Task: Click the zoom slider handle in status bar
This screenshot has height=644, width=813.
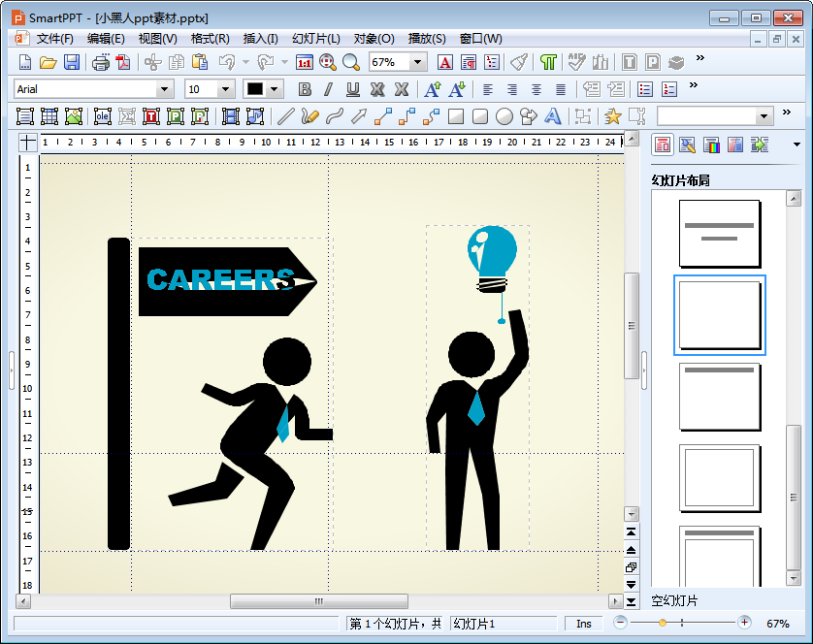Action: coord(662,623)
